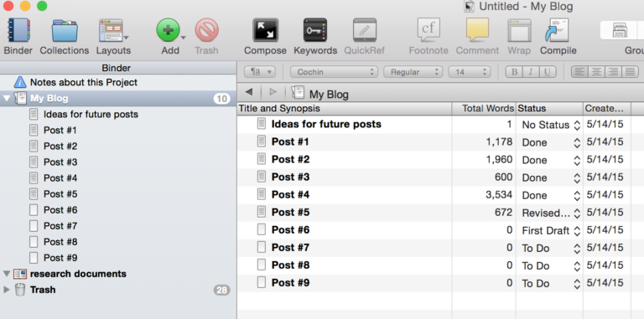Open the font size 14 dropdown

point(470,72)
